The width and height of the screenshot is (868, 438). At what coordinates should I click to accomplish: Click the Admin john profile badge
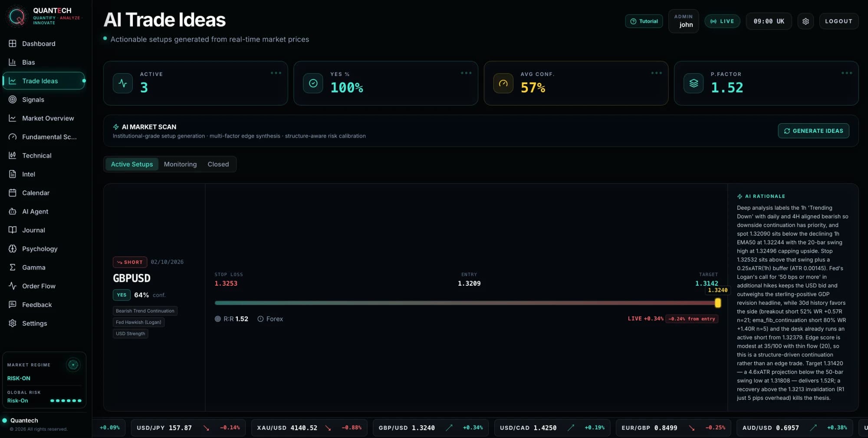click(684, 21)
